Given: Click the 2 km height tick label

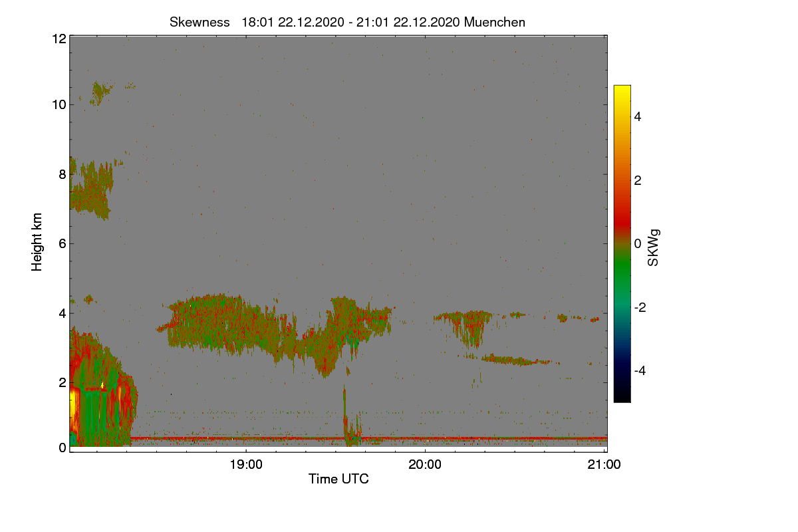Looking at the screenshot, I should [x=62, y=382].
